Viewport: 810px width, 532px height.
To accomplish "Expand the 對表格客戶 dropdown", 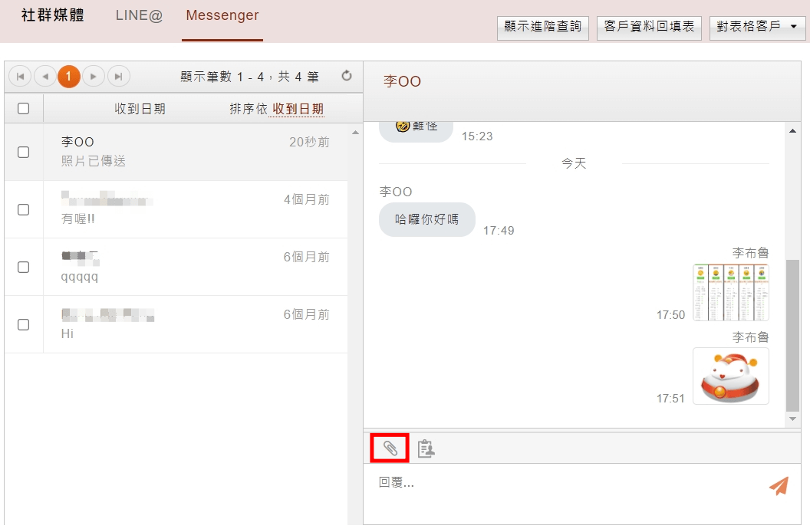I will [x=757, y=27].
